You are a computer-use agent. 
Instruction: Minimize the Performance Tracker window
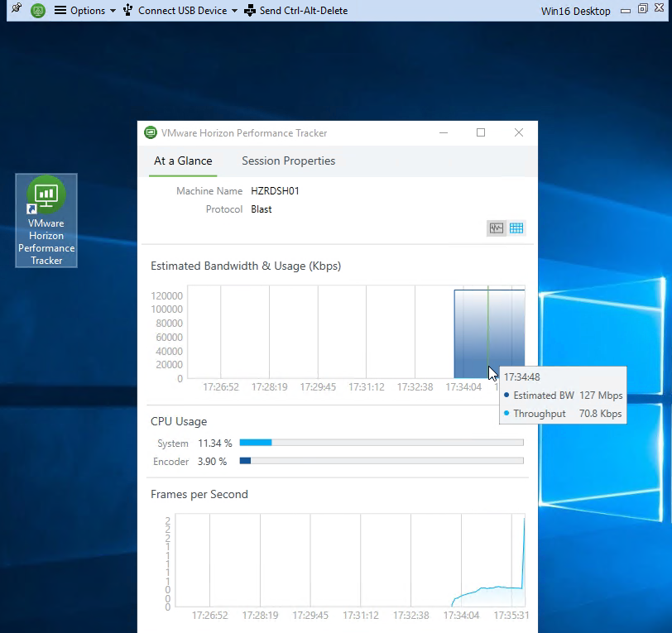click(444, 133)
